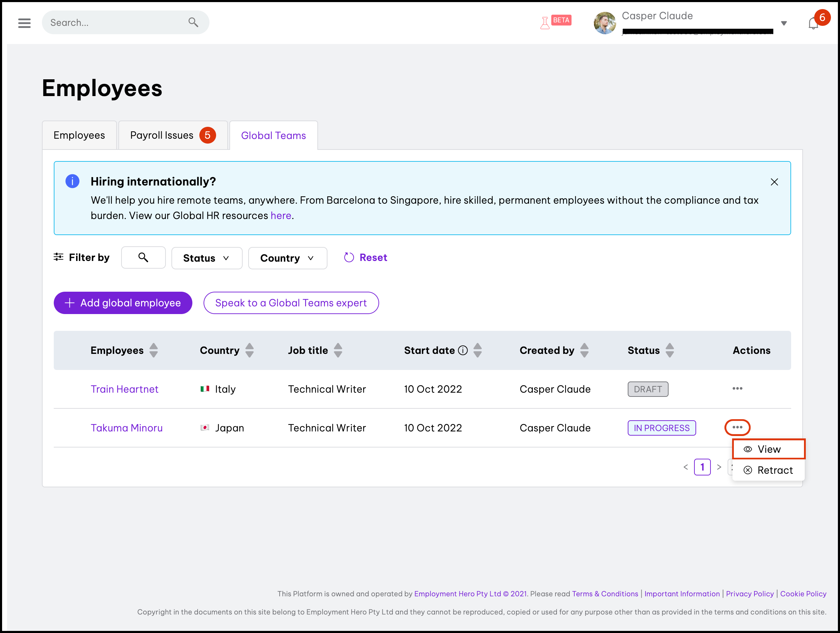Screen dimensions: 840x633
Task: Click the top search magnifier icon
Action: tap(193, 22)
